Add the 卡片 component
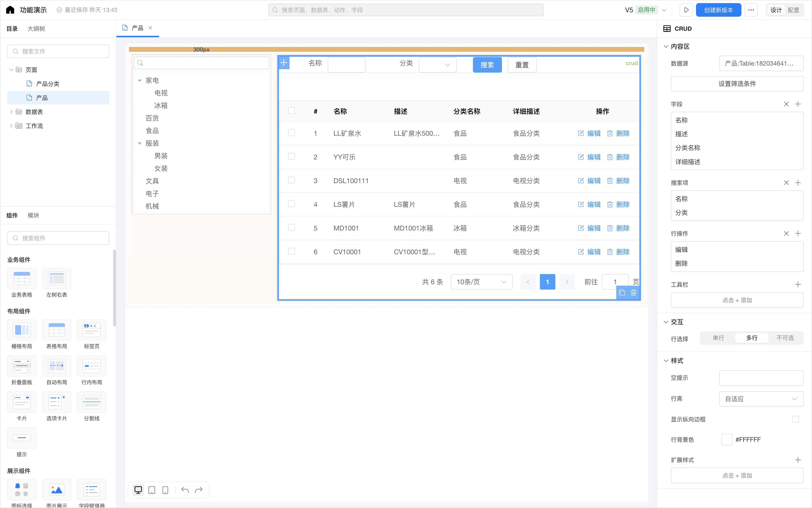This screenshot has height=508, width=812. pos(22,406)
